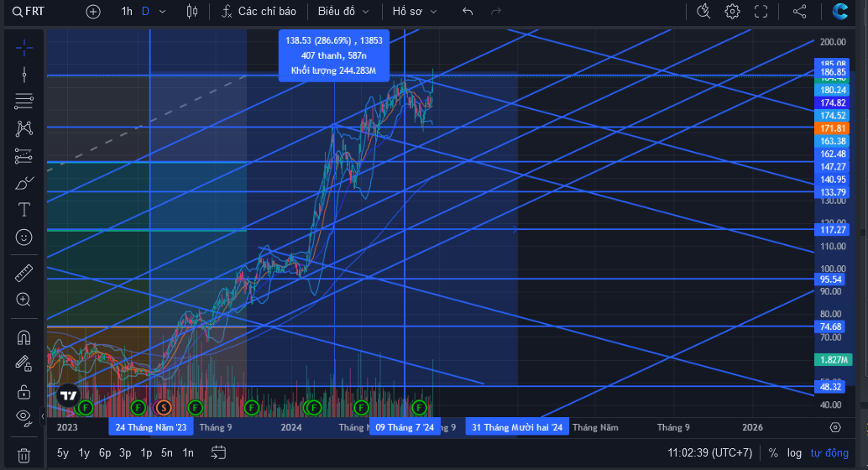Click the 117.27 price label

pyautogui.click(x=832, y=230)
